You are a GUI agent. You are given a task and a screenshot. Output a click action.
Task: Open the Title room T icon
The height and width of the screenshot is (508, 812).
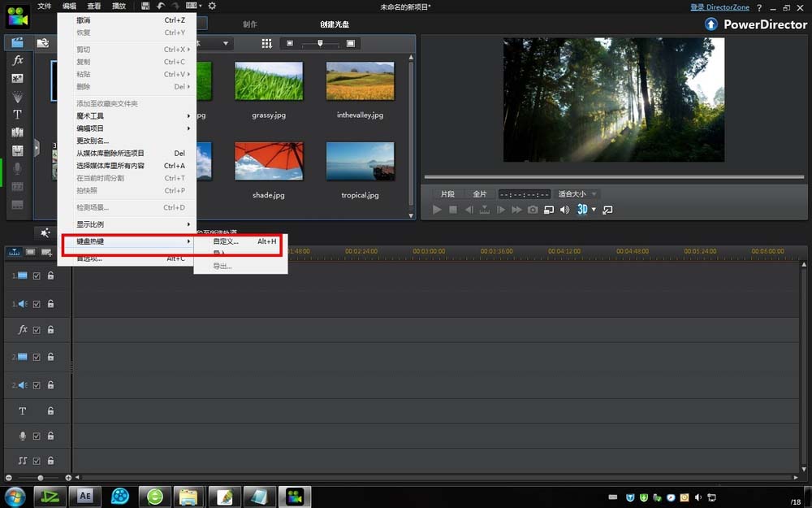tap(18, 115)
